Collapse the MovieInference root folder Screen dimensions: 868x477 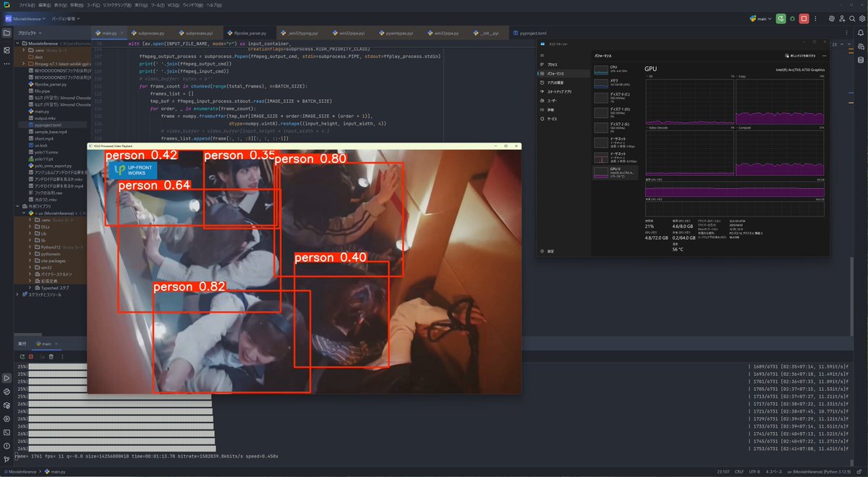(x=18, y=43)
